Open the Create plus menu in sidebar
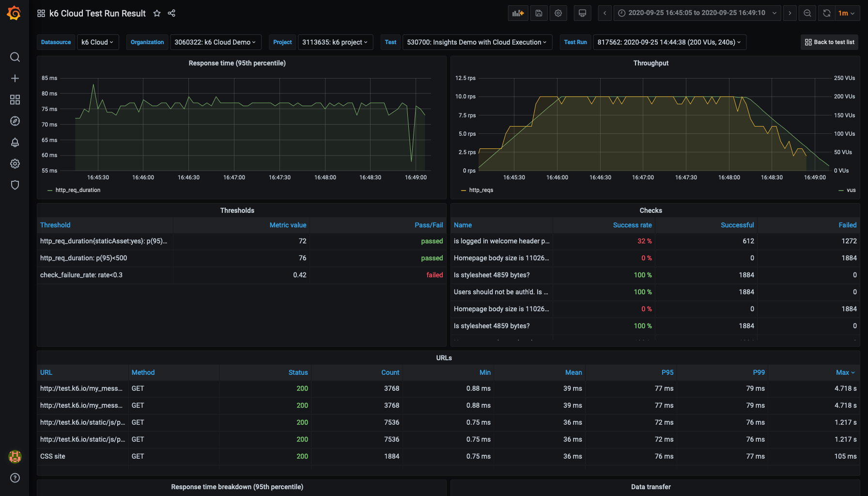Screen dimensions: 868x496 (15, 79)
